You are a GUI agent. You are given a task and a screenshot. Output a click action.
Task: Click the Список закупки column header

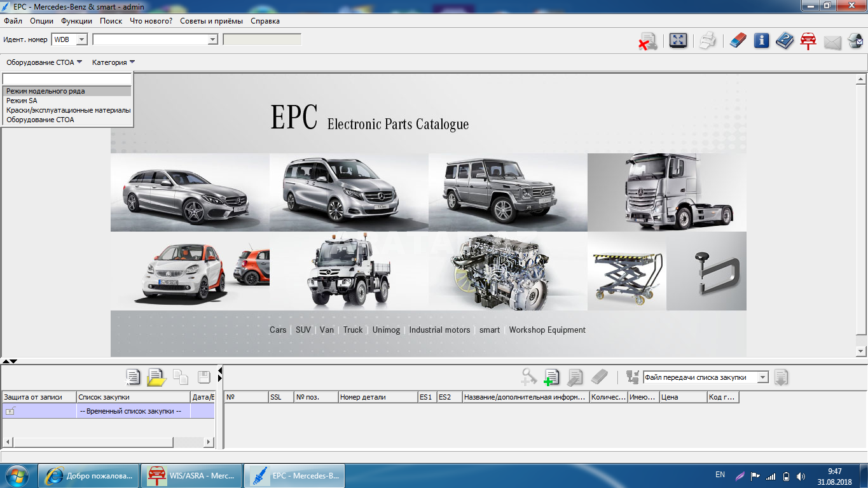coord(134,397)
